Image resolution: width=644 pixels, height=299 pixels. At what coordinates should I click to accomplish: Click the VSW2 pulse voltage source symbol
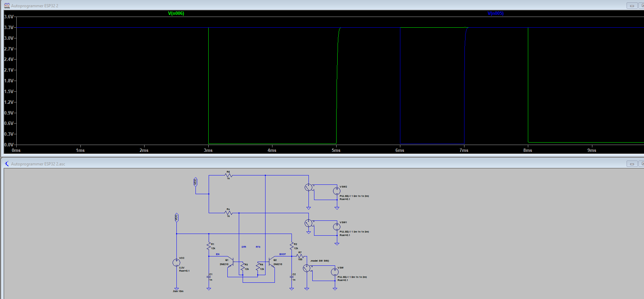337,191
